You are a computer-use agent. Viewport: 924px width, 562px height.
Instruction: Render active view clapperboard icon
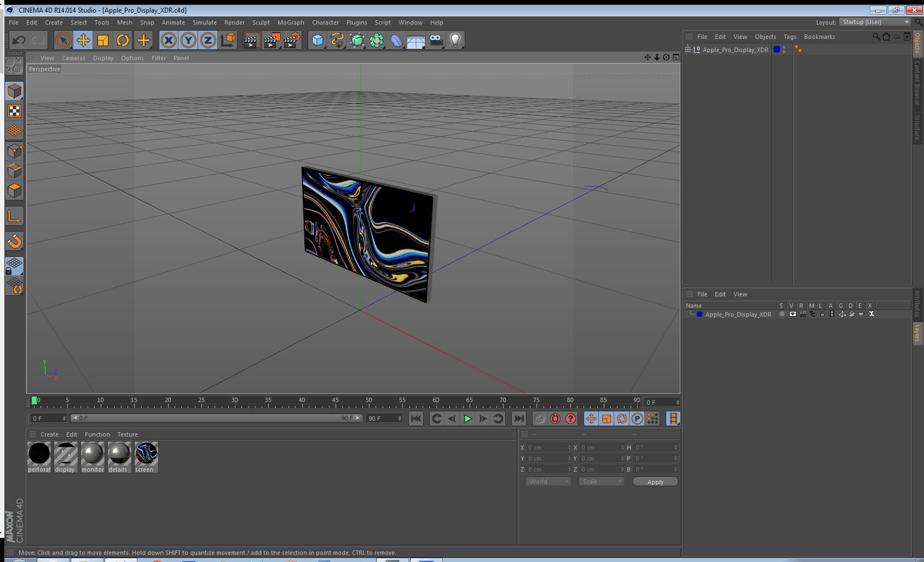click(x=252, y=40)
